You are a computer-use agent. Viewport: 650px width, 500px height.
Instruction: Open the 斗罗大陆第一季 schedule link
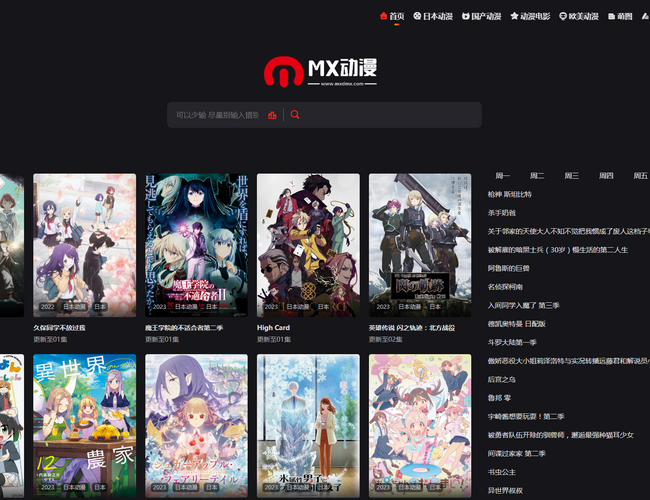click(x=512, y=342)
